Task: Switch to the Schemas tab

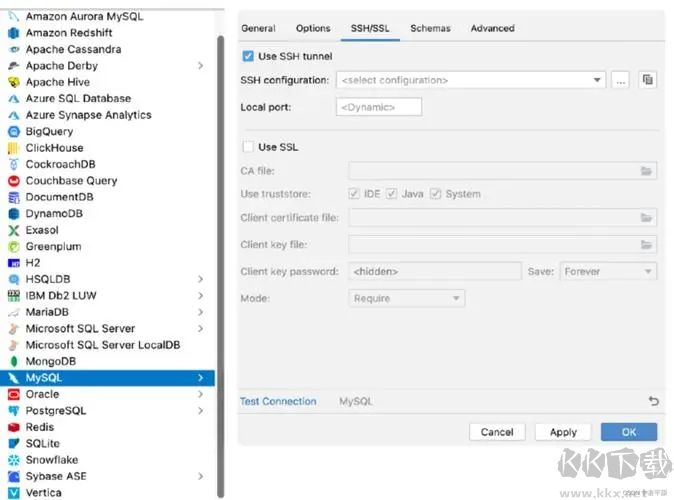Action: coord(430,28)
